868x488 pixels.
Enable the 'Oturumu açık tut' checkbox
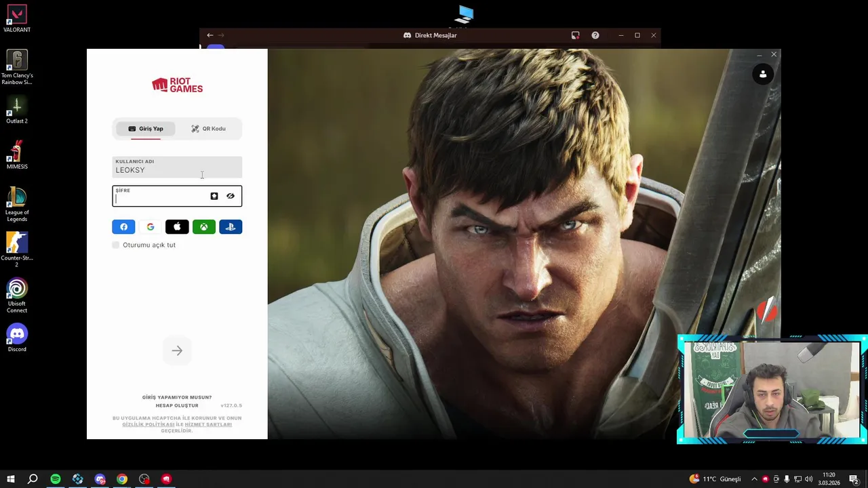pyautogui.click(x=116, y=245)
